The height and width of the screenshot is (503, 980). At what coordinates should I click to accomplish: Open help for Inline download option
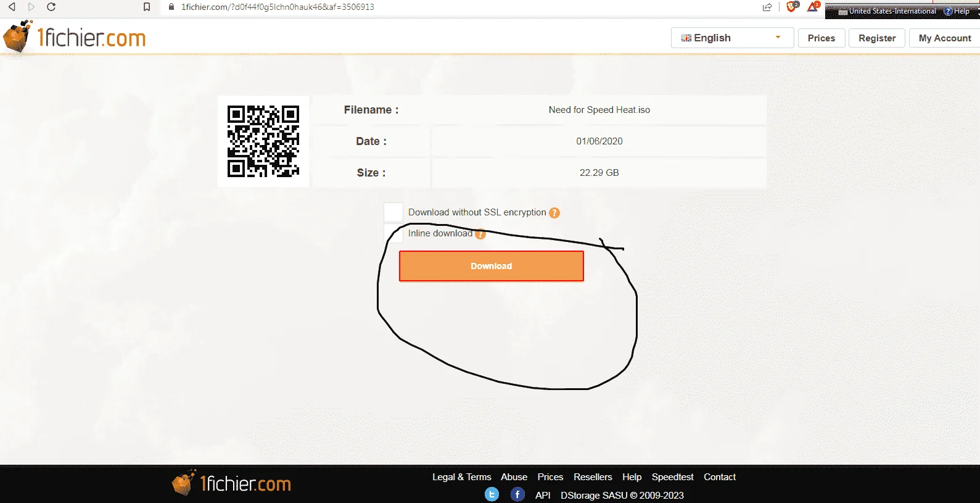coord(480,234)
